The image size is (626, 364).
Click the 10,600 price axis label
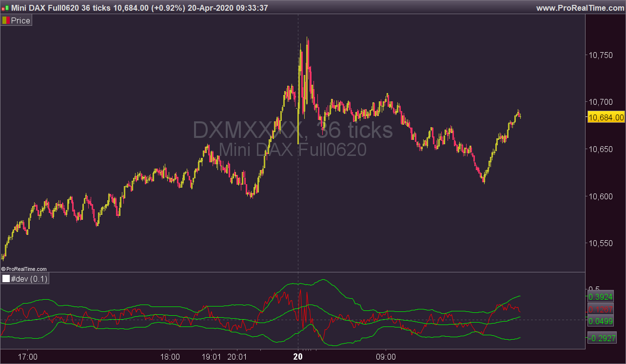coord(601,196)
